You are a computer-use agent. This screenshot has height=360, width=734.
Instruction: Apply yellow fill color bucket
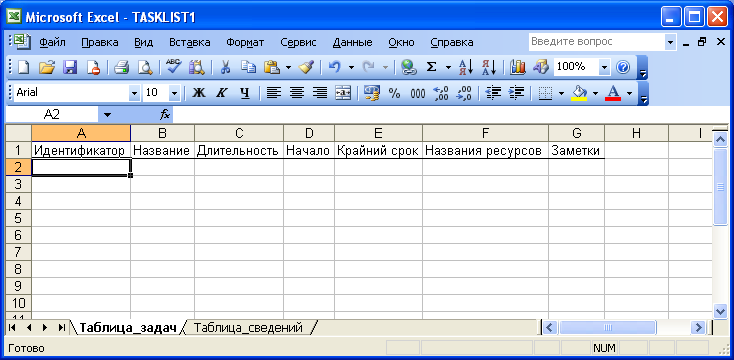(x=580, y=93)
